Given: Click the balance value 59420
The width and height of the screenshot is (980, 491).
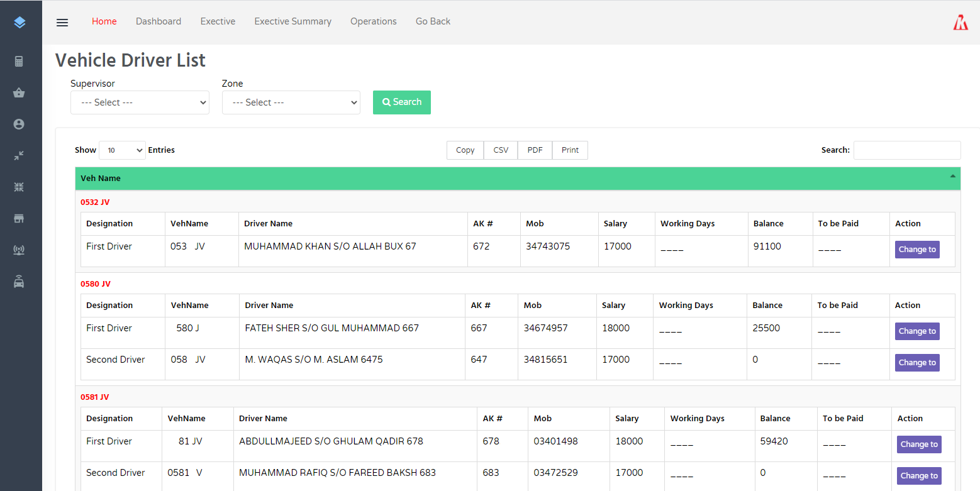Looking at the screenshot, I should point(774,441).
